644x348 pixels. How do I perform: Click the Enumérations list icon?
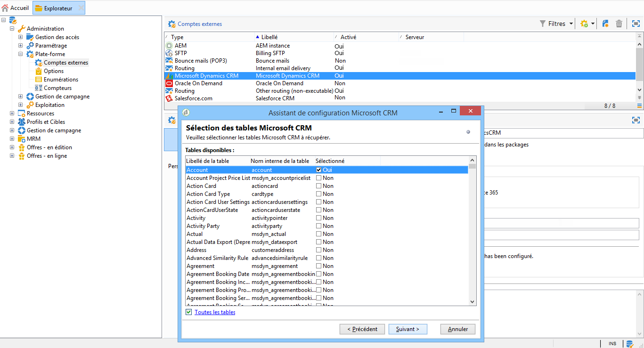tap(39, 80)
